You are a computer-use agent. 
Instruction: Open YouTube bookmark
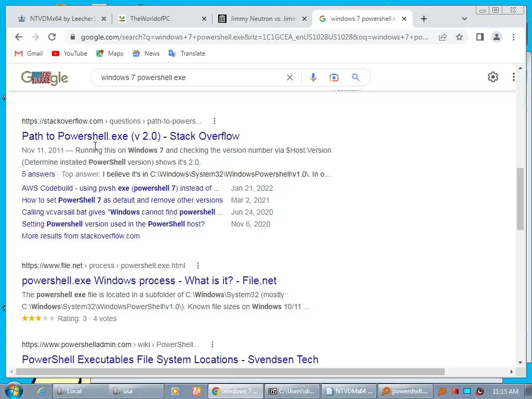tap(70, 54)
